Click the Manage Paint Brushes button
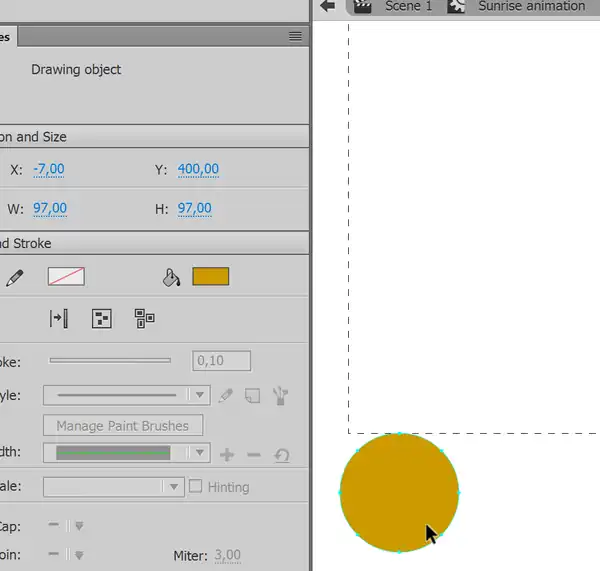Image resolution: width=600 pixels, height=571 pixels. 123,426
